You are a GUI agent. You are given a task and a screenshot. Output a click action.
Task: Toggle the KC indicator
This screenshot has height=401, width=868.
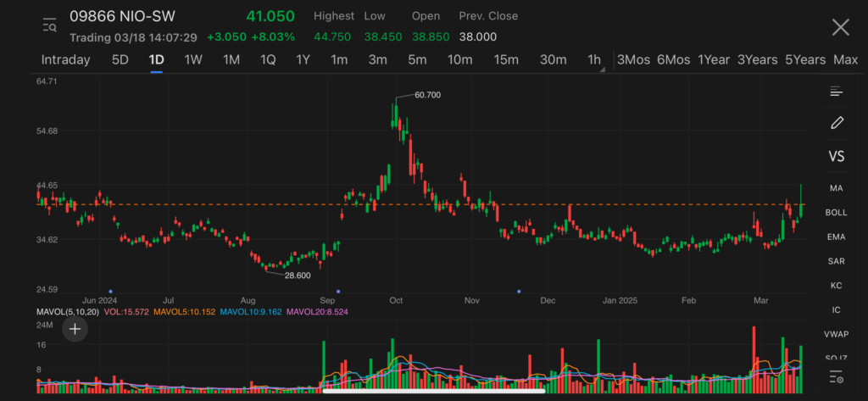836,286
